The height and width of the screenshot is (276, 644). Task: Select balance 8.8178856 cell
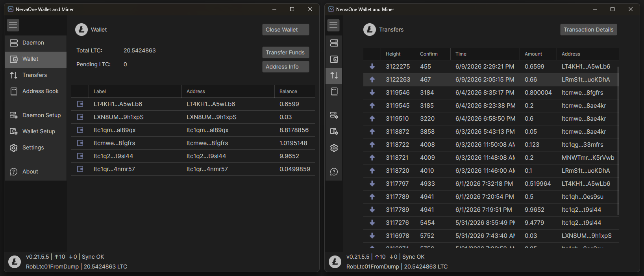point(294,130)
